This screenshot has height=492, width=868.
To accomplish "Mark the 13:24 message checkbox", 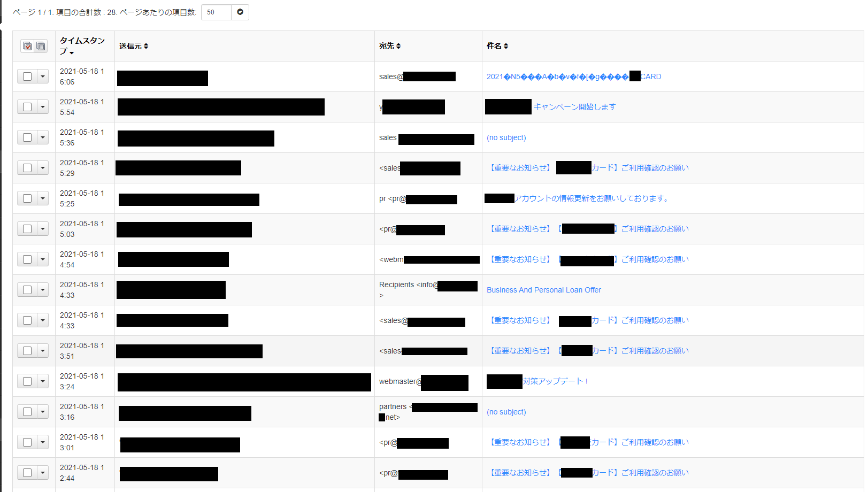I will (27, 381).
